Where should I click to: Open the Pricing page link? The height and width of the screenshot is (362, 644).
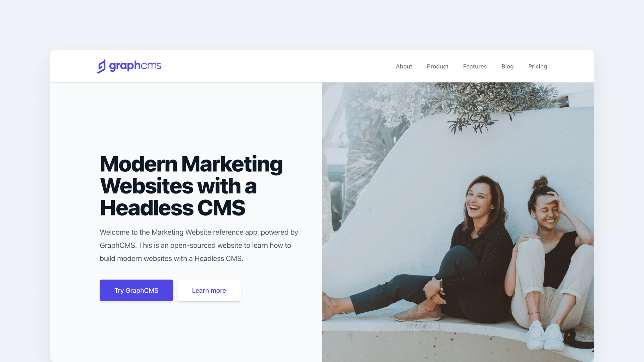537,66
